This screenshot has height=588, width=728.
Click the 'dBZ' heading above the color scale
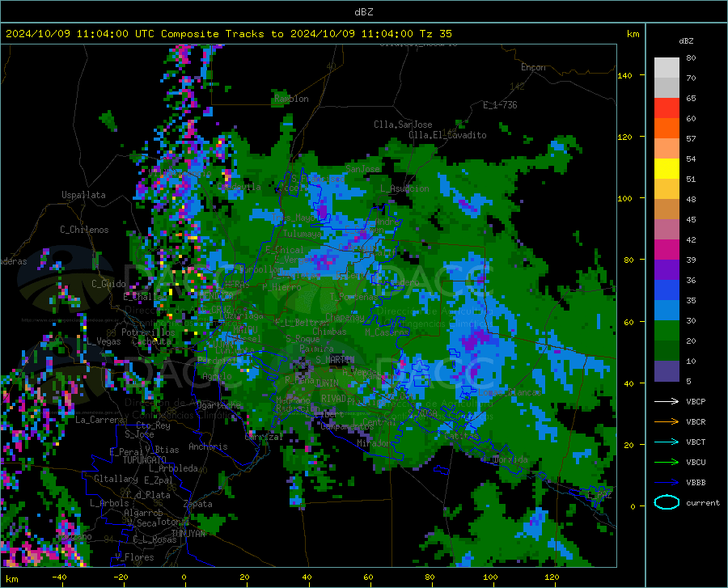[686, 40]
